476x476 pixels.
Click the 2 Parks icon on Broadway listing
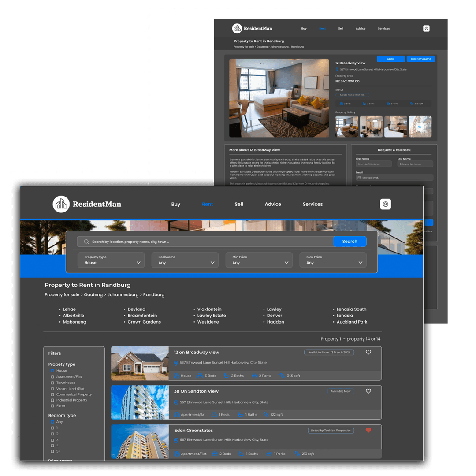click(254, 376)
